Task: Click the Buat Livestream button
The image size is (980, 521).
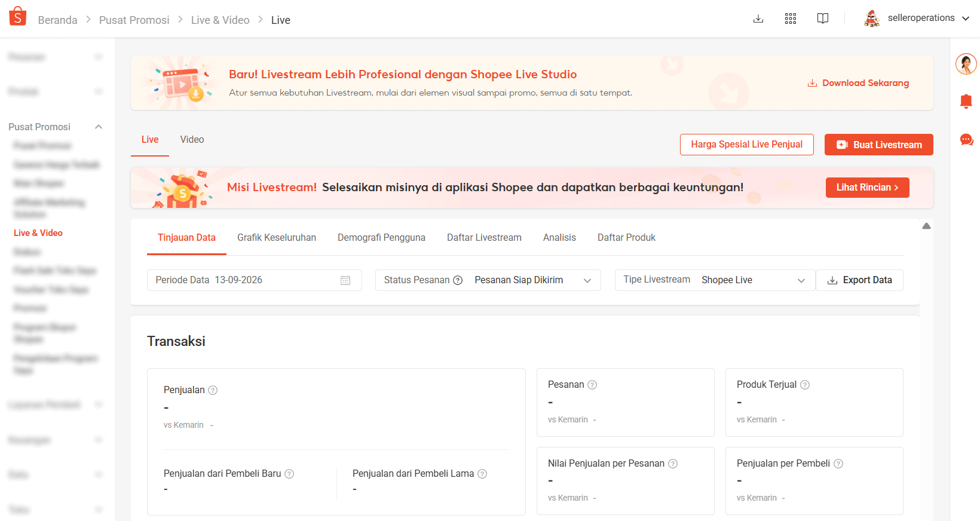Action: (879, 145)
